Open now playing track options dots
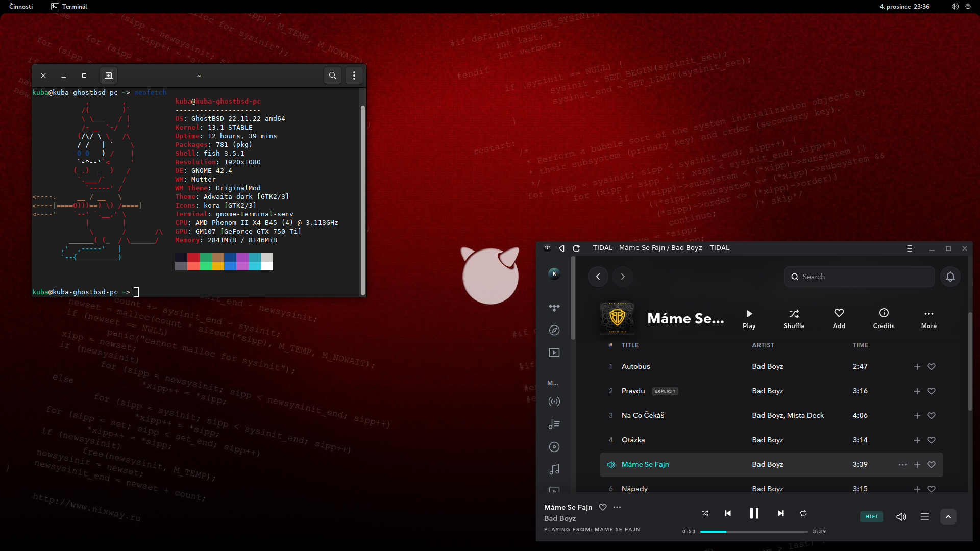 [617, 507]
